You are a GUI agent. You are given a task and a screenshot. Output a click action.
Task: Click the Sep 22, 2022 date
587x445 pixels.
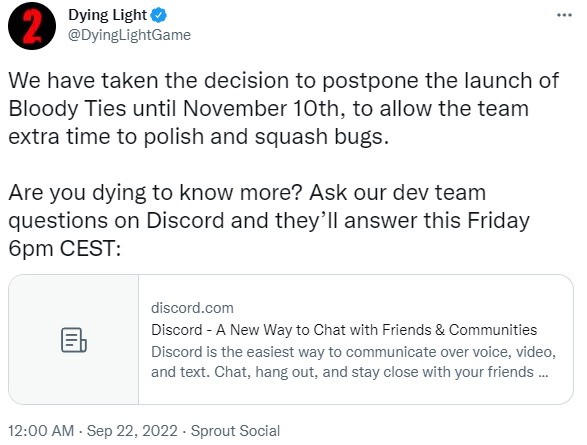tap(132, 431)
